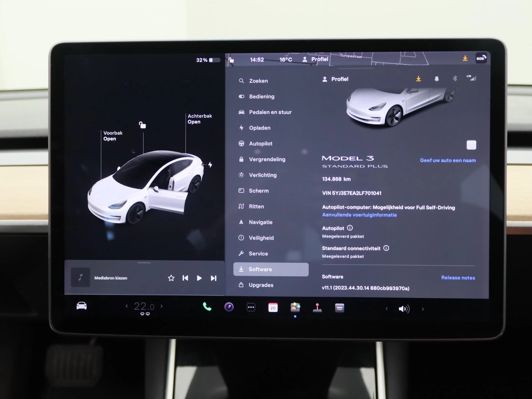Tap the left chevron next to volume control

(387, 309)
